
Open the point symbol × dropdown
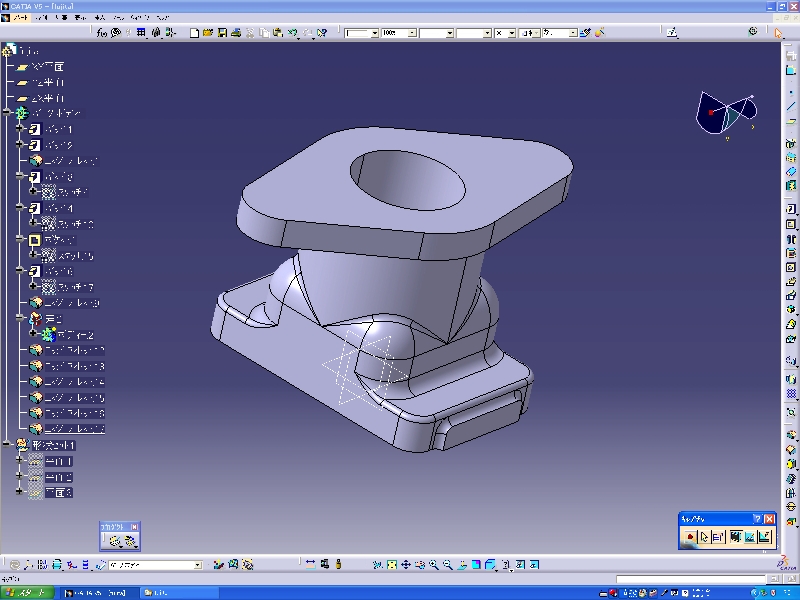[511, 33]
